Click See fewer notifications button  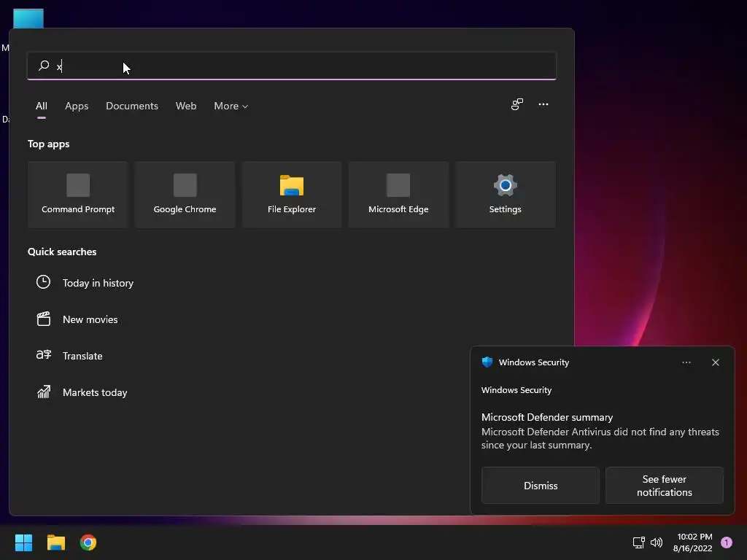coord(664,485)
